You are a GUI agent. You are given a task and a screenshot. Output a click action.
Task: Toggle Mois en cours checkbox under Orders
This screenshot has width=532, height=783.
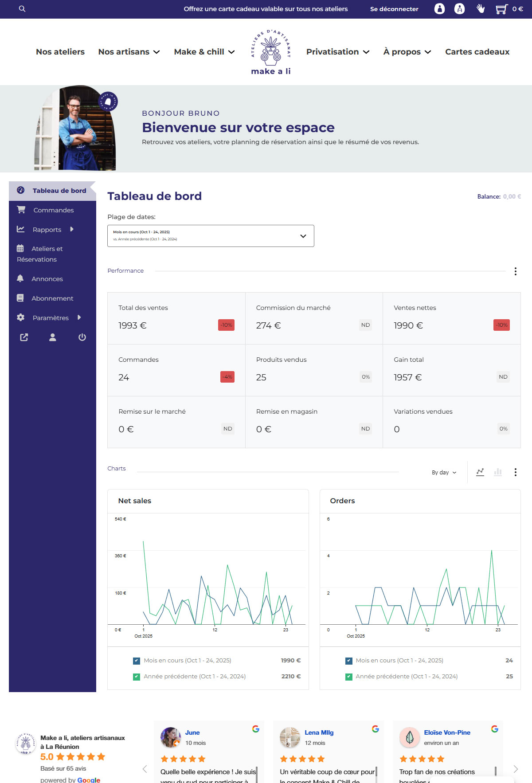click(349, 661)
